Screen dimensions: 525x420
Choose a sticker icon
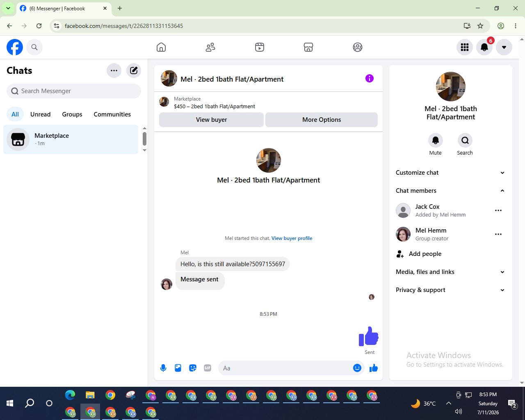pyautogui.click(x=193, y=368)
